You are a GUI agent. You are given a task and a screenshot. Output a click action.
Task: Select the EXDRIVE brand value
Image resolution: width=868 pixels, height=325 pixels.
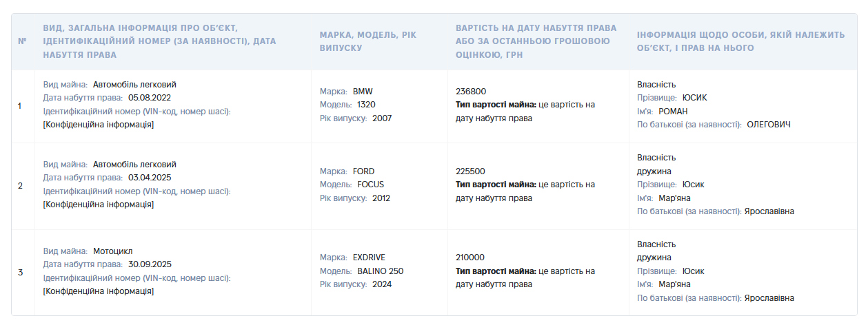coord(369,258)
